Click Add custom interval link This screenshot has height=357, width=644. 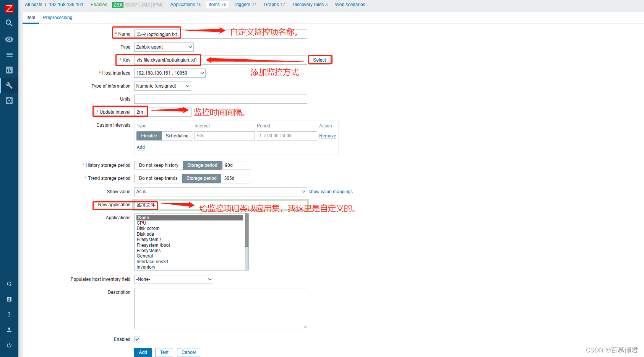coord(141,147)
